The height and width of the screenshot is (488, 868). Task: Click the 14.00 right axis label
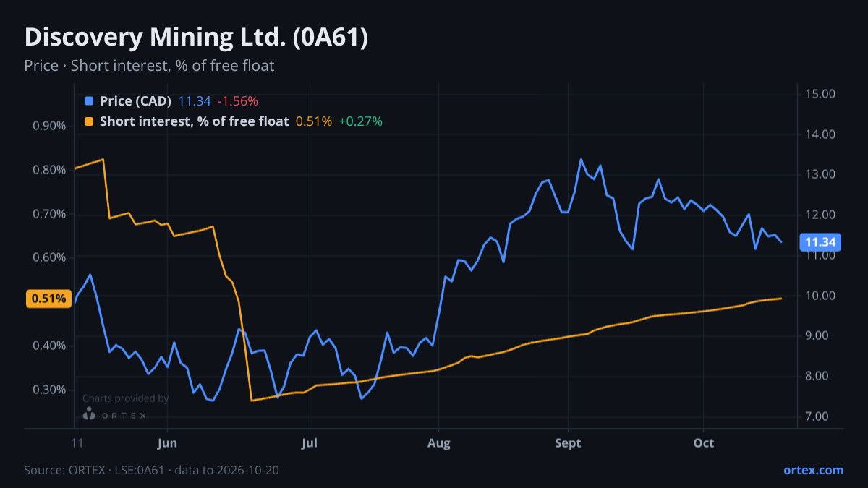pos(820,134)
